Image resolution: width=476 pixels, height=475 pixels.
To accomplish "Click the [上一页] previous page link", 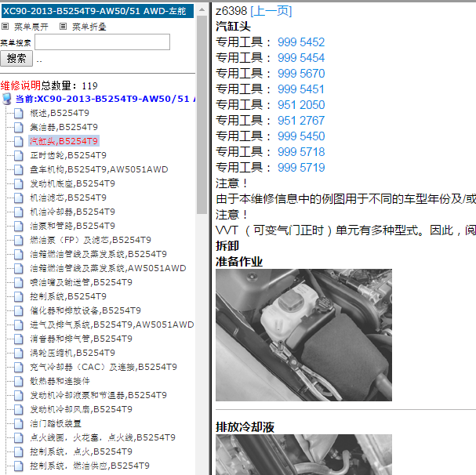I will (271, 11).
